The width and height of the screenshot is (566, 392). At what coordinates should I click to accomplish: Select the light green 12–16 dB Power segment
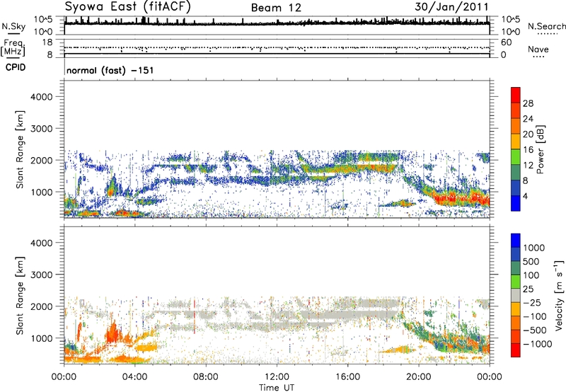point(516,156)
